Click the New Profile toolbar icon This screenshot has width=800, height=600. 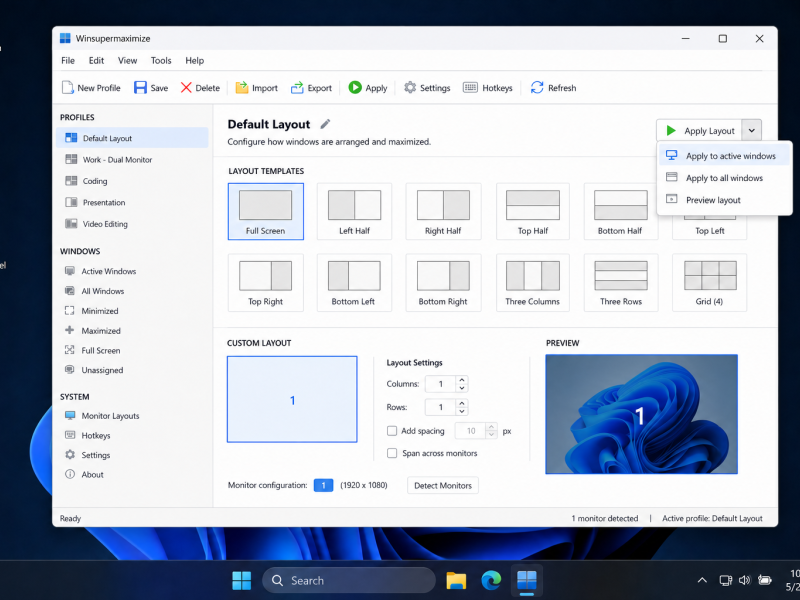(x=68, y=88)
